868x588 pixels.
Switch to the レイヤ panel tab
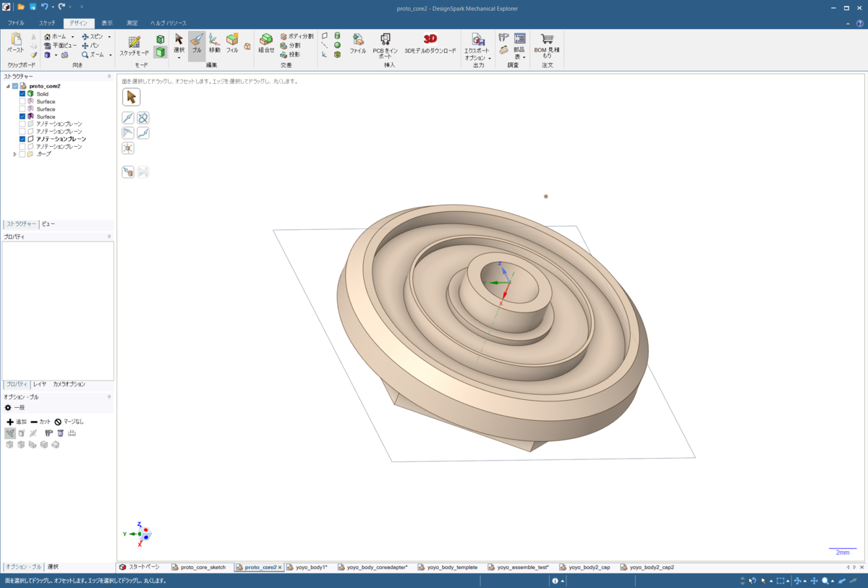(x=40, y=385)
